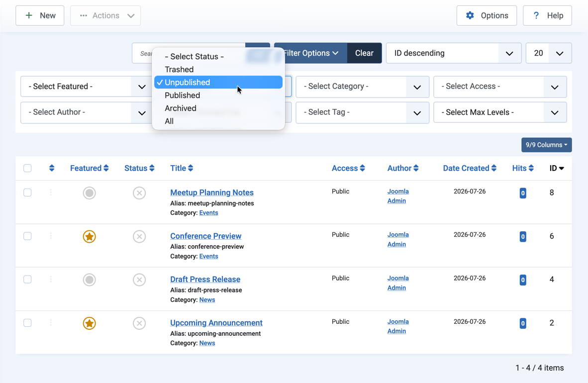The height and width of the screenshot is (383, 588).
Task: Click drag handle of Upcoming Announcement row
Action: click(51, 323)
